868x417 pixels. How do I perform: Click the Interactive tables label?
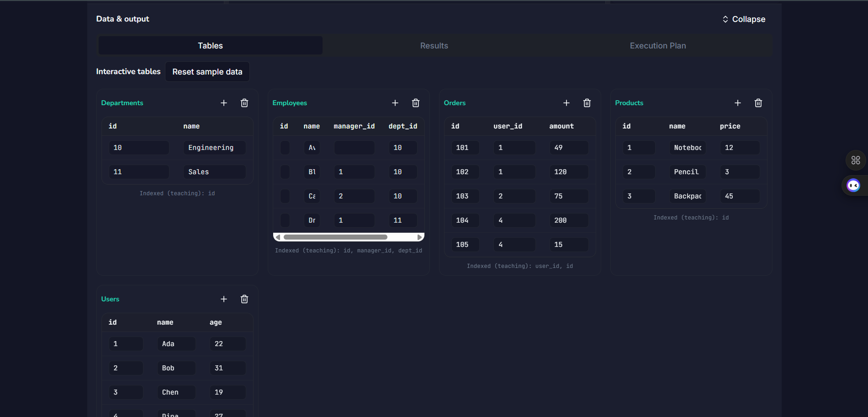pos(128,71)
